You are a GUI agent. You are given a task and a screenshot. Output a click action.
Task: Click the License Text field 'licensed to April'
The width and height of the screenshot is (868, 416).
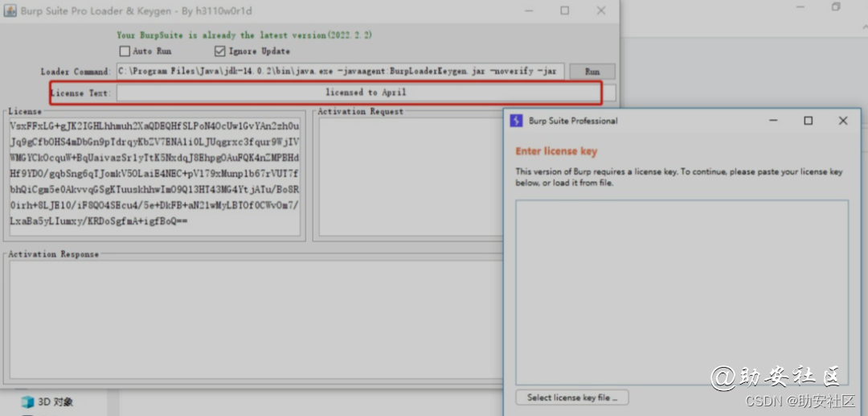click(366, 93)
